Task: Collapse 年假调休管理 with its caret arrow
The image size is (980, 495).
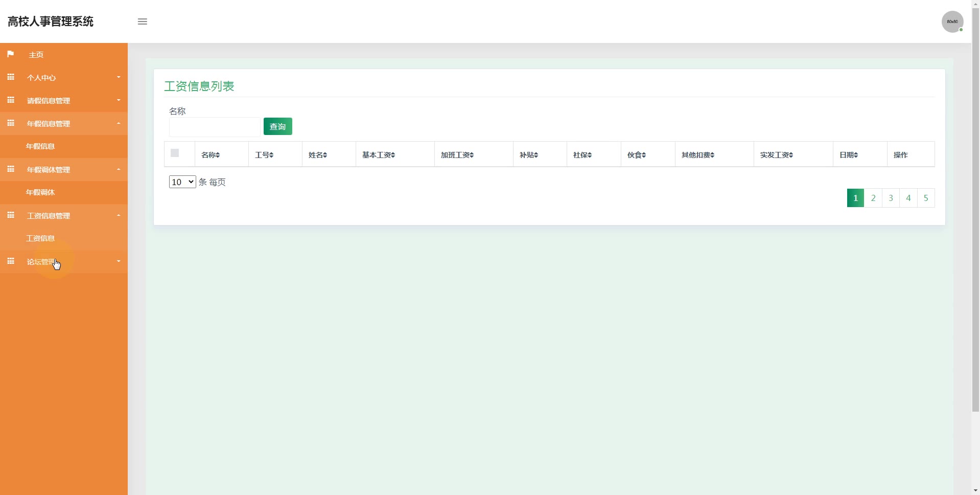Action: [119, 169]
